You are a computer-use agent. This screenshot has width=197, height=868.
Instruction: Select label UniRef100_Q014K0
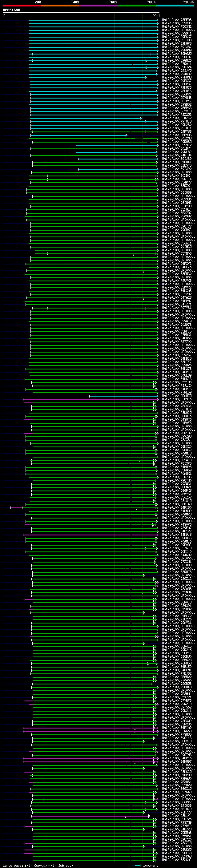177,460
